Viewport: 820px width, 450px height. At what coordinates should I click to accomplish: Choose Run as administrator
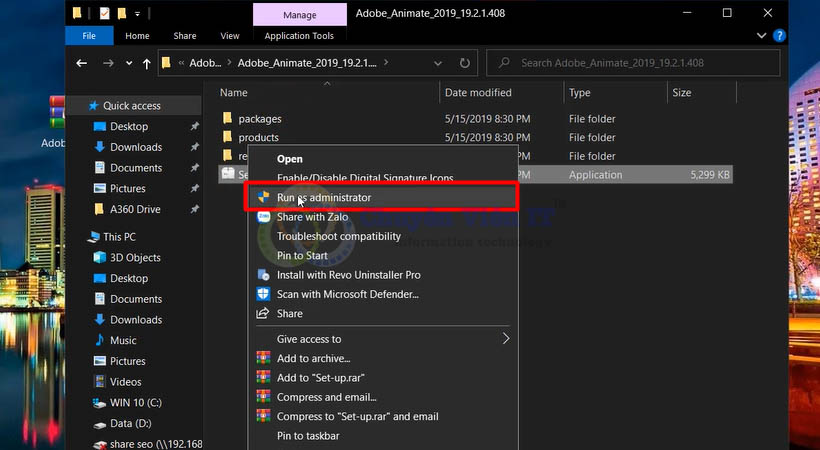pyautogui.click(x=323, y=198)
